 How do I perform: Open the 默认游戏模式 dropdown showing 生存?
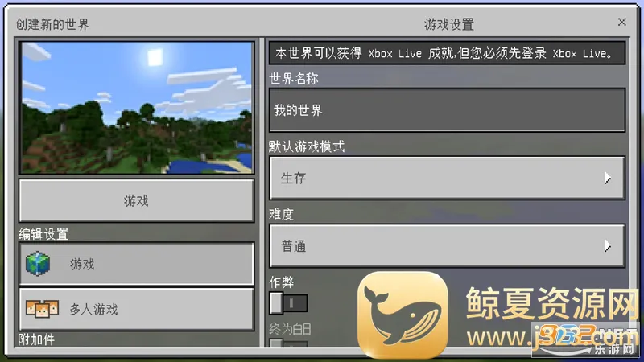coord(447,179)
